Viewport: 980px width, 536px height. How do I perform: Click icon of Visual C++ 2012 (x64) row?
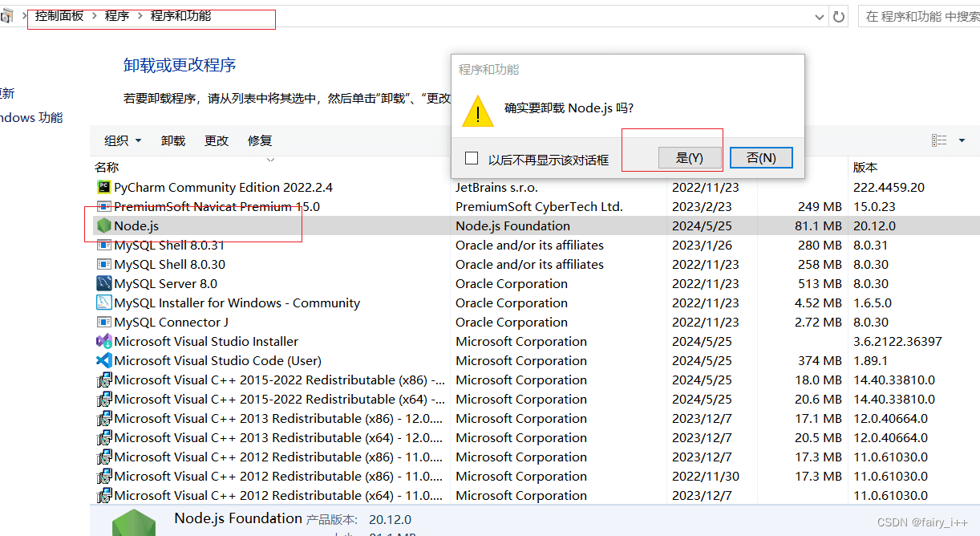pos(103,495)
